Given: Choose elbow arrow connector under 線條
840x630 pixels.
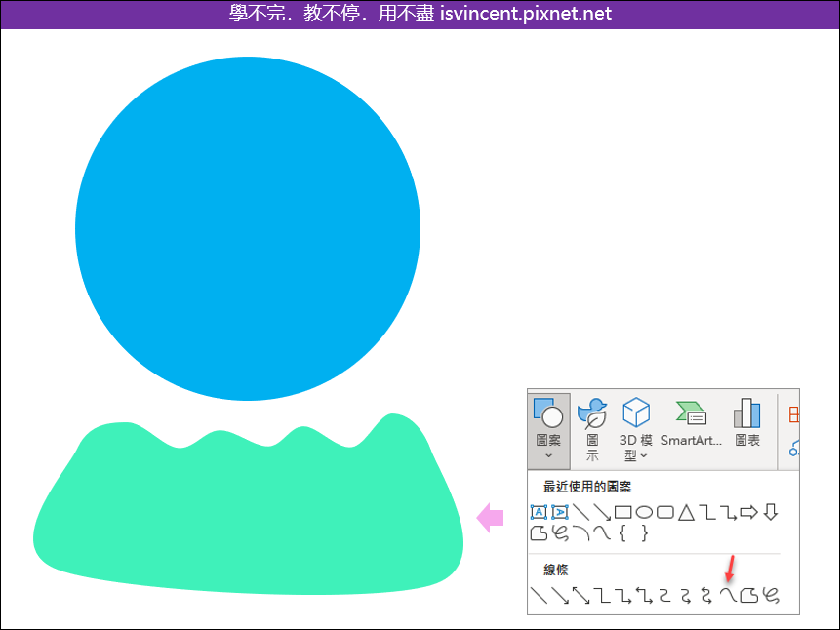Looking at the screenshot, I should tap(623, 595).
